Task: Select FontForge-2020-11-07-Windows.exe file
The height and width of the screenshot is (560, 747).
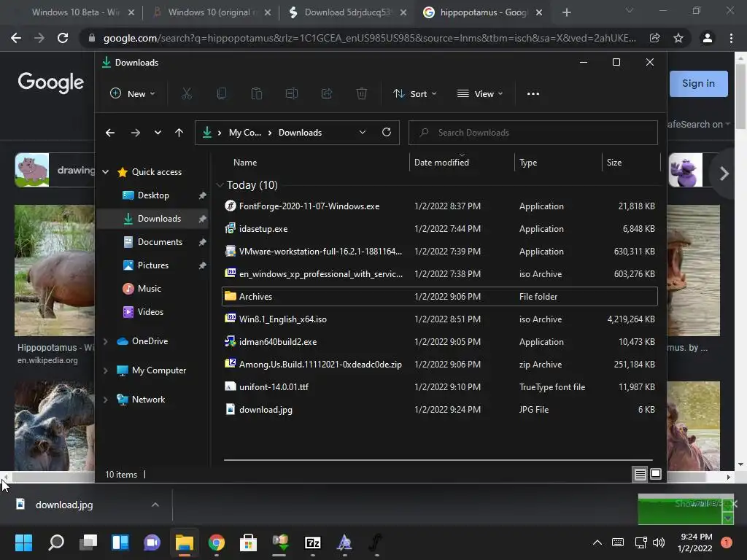Action: [x=440, y=206]
